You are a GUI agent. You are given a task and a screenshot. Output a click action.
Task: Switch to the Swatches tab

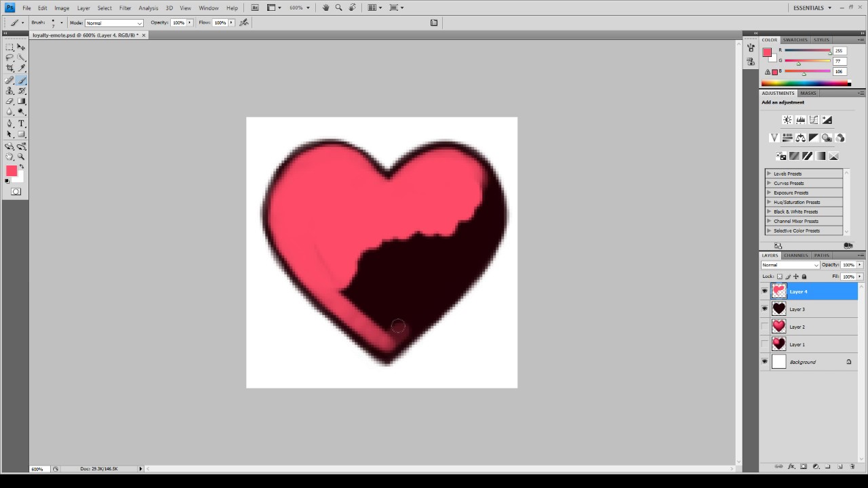pos(795,40)
